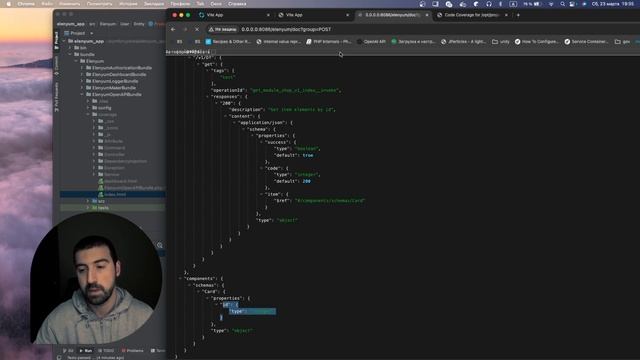Click the 'Не защищено' security warning chip
This screenshot has width=640, height=360.
click(222, 29)
